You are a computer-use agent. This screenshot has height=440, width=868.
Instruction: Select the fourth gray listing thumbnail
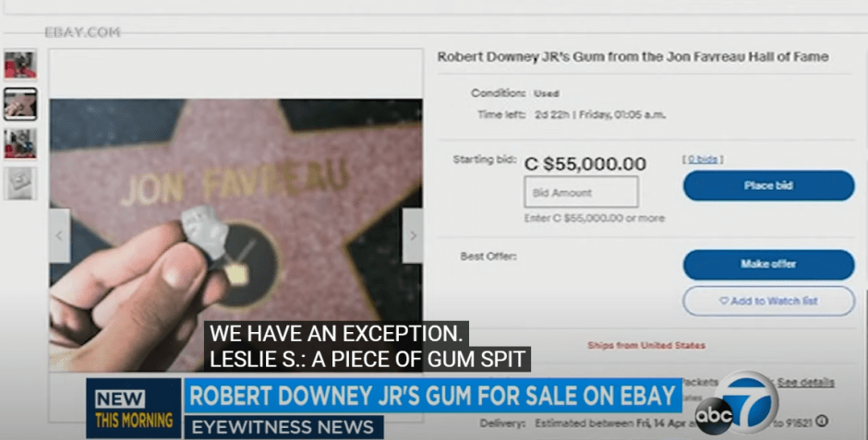[20, 184]
